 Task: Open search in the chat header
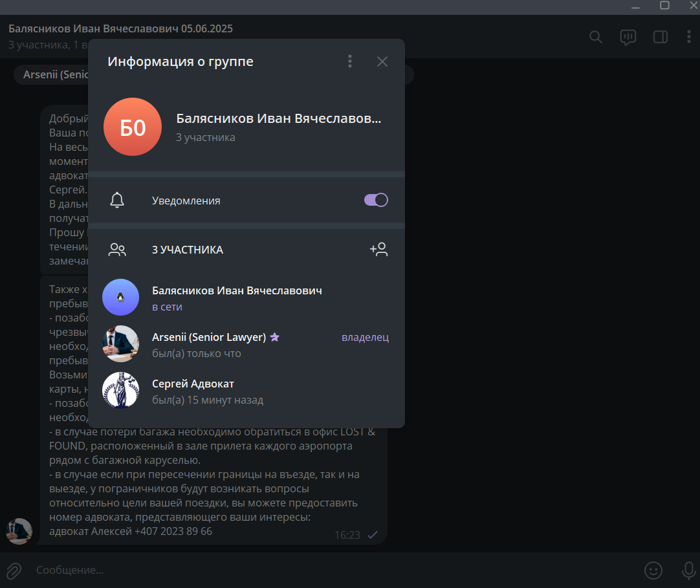(x=596, y=37)
